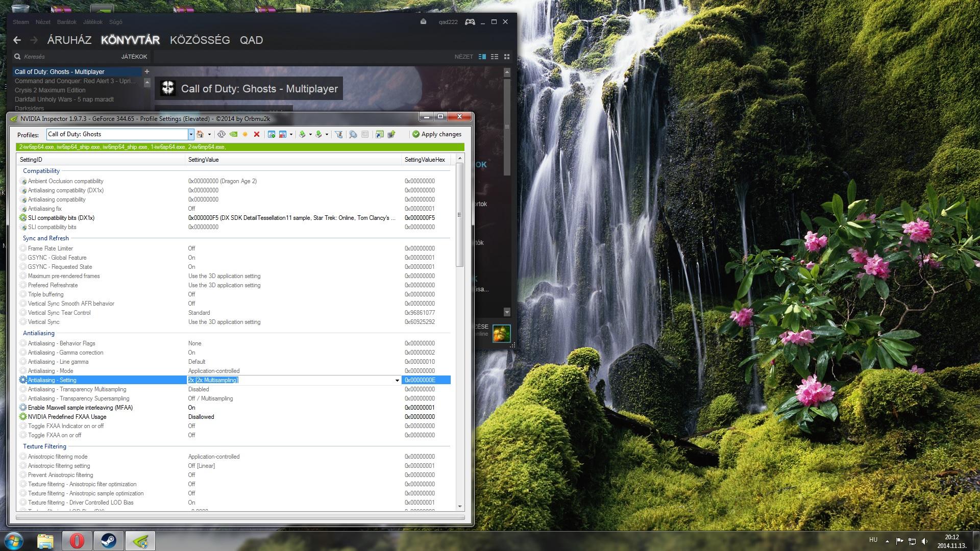Click the export profiles icon

click(302, 134)
